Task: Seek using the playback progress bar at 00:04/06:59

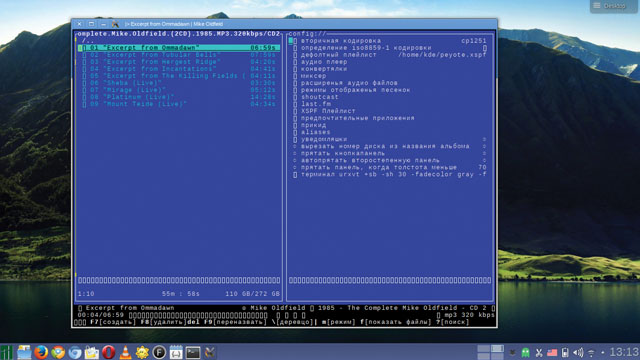Action: point(198,315)
